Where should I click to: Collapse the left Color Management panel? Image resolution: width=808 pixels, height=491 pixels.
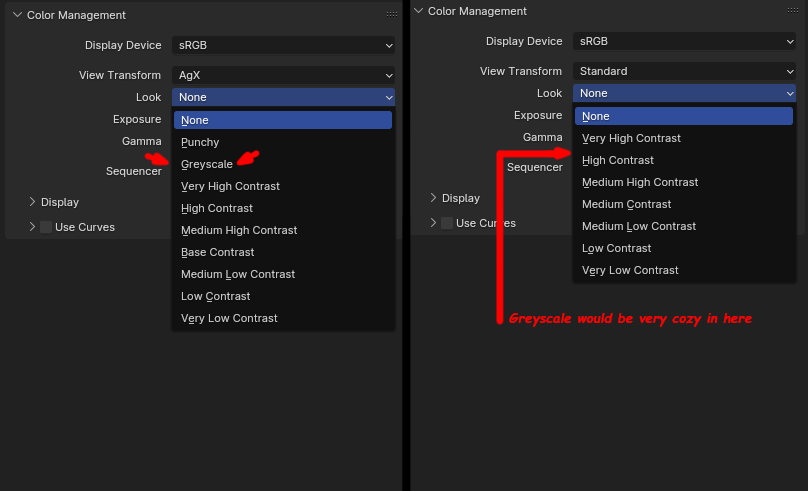coord(18,15)
